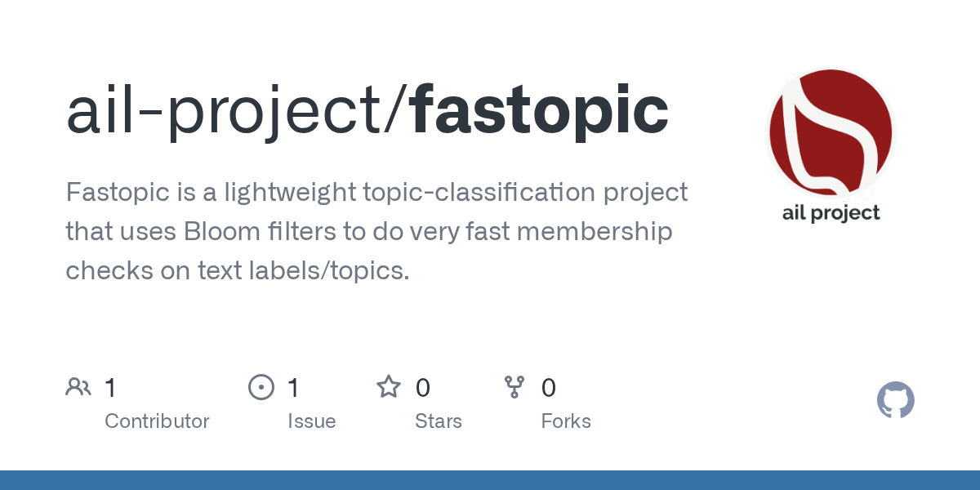The image size is (980, 490).
Task: Click the issue count number
Action: 293,387
